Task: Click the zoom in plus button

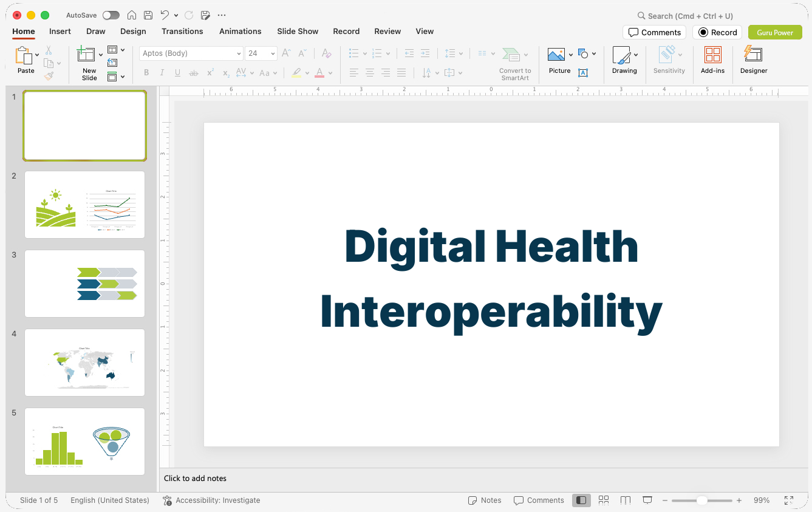Action: click(739, 500)
